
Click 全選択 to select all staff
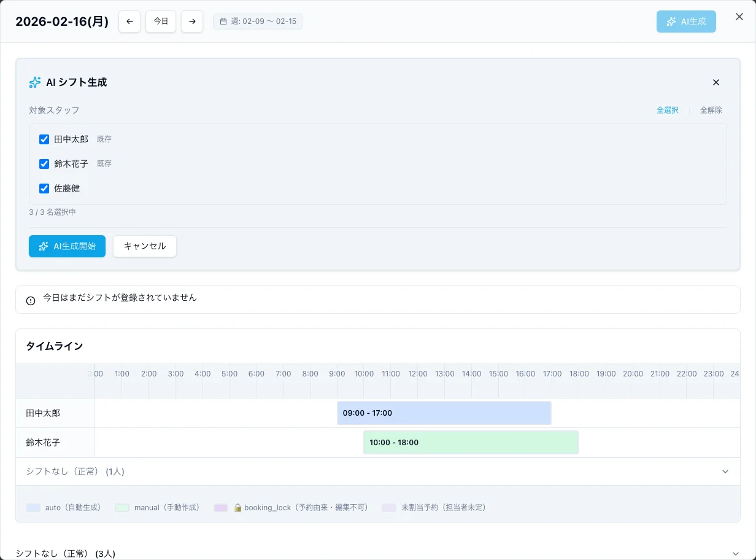point(667,110)
